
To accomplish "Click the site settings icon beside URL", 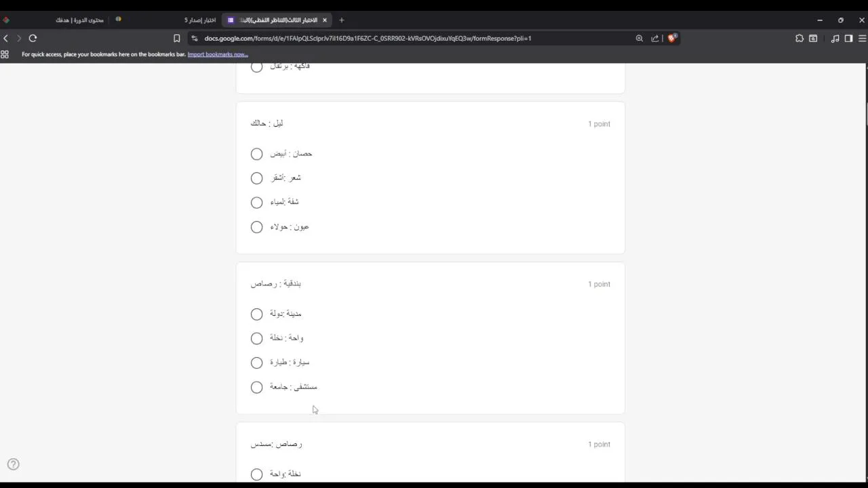I will coord(195,39).
